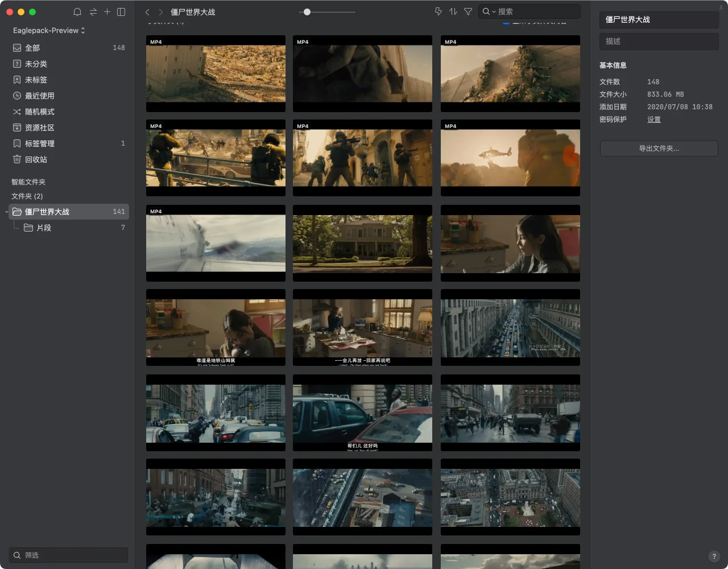Select the 片段 subfolder
This screenshot has width=728, height=569.
point(68,228)
